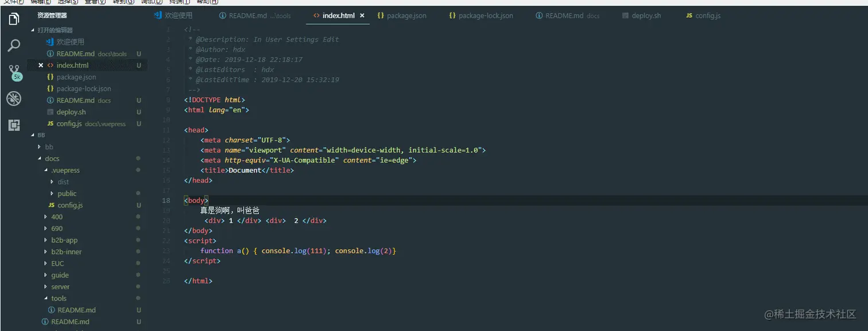868x331 pixels.
Task: Close index.html in the open editors list
Action: [41, 65]
